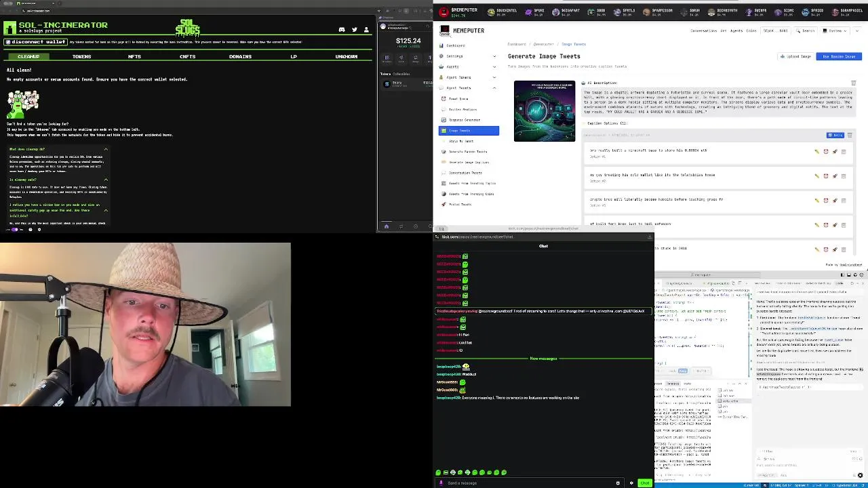Click Search in Memeputer top bar

807,30
